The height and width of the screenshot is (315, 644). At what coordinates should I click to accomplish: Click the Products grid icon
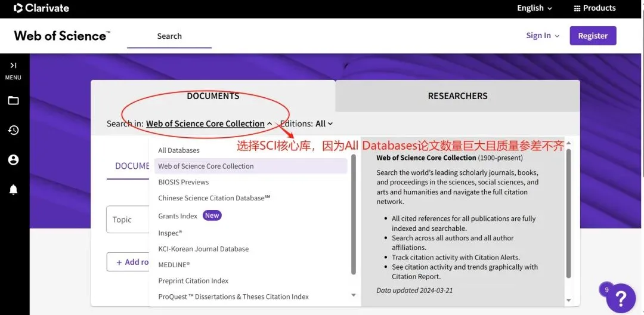click(x=577, y=8)
